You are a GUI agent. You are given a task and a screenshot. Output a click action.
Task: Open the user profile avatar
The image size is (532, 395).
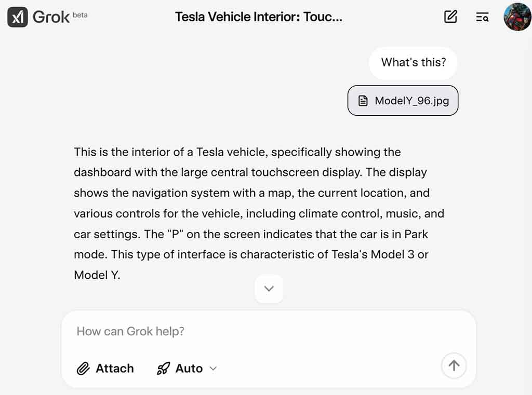click(x=517, y=17)
